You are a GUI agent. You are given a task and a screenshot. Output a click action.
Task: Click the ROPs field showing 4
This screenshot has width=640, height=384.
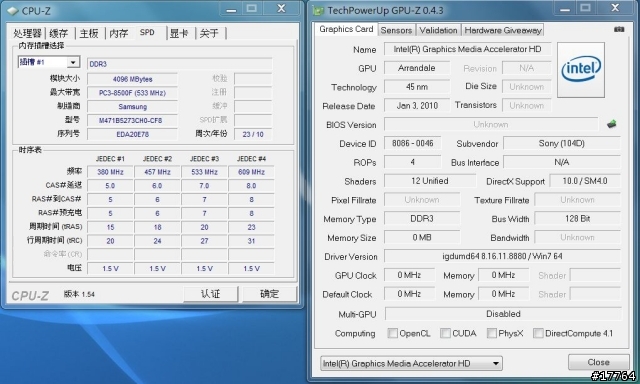point(412,162)
